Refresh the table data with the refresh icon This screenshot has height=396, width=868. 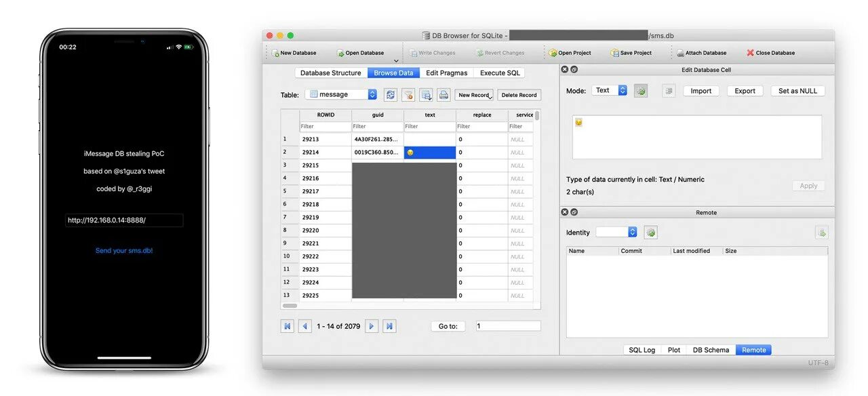click(x=391, y=95)
